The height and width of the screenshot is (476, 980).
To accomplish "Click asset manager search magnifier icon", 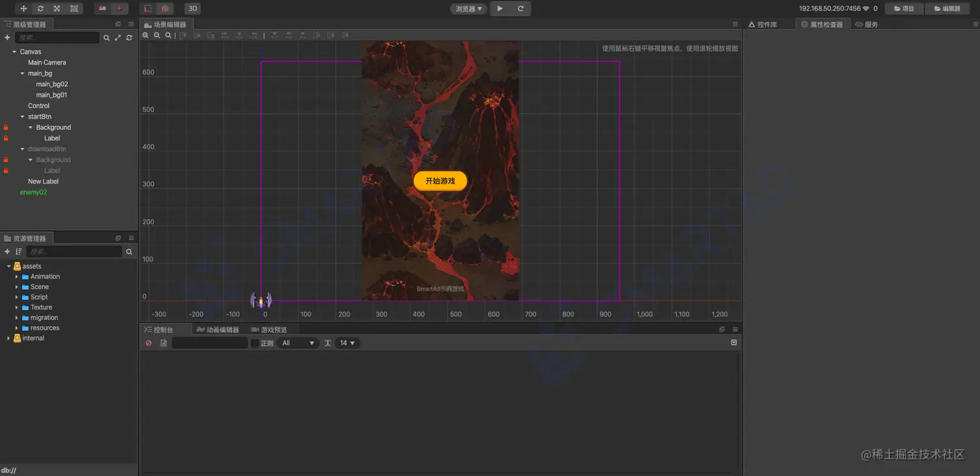I will (129, 252).
